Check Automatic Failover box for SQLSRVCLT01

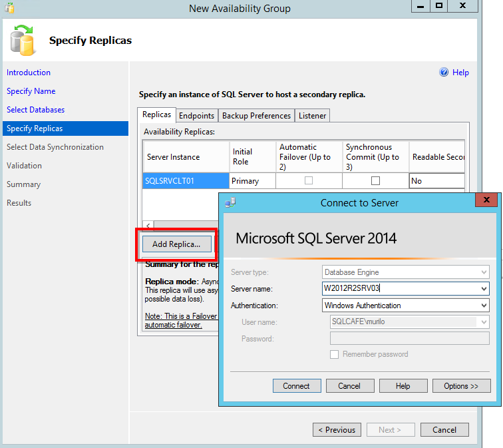pos(309,180)
